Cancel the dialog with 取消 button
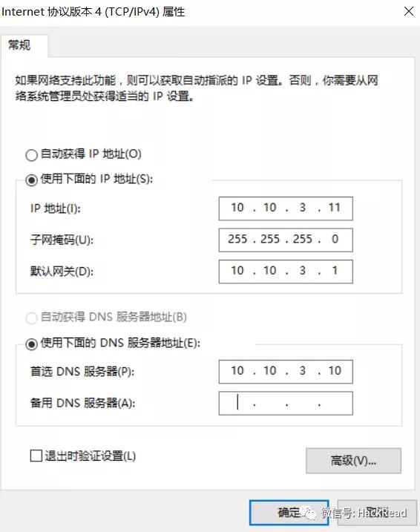 [377, 512]
